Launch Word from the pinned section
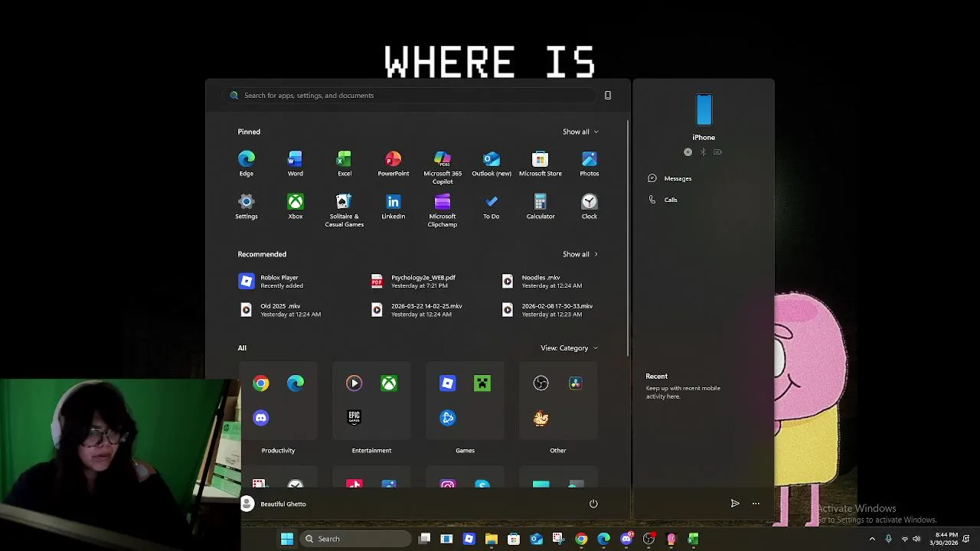This screenshot has width=980, height=551. tap(295, 163)
